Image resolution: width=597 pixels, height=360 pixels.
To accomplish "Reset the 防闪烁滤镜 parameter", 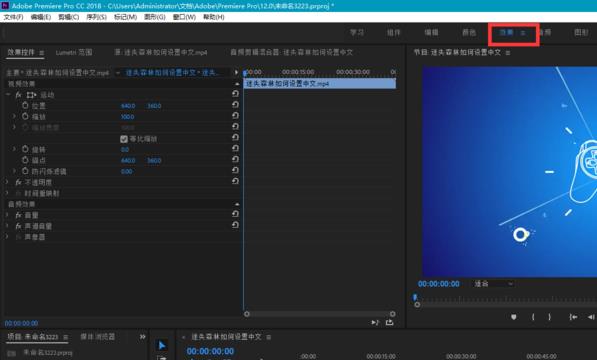I will pyautogui.click(x=235, y=170).
